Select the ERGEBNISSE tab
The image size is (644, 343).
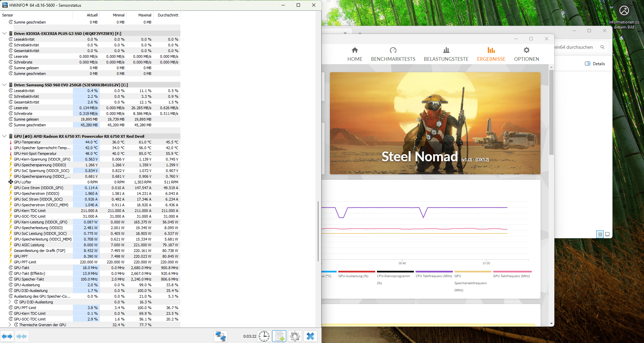tap(491, 54)
